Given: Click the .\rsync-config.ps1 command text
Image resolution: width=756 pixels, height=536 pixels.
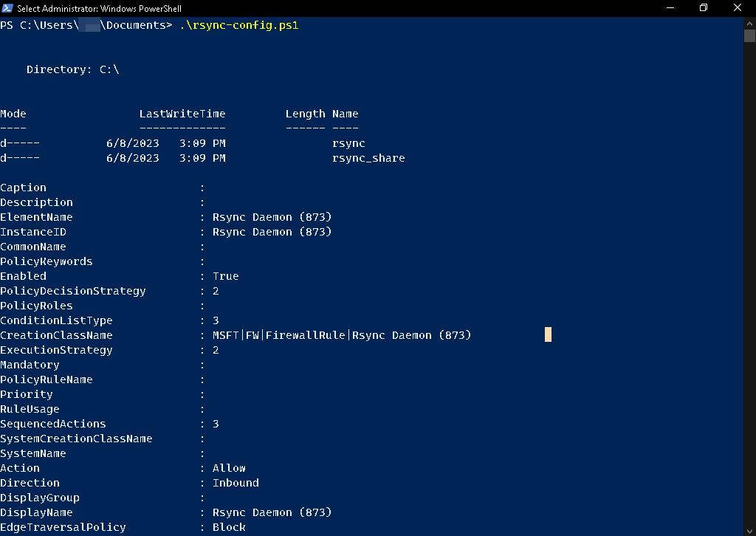Looking at the screenshot, I should (x=238, y=25).
